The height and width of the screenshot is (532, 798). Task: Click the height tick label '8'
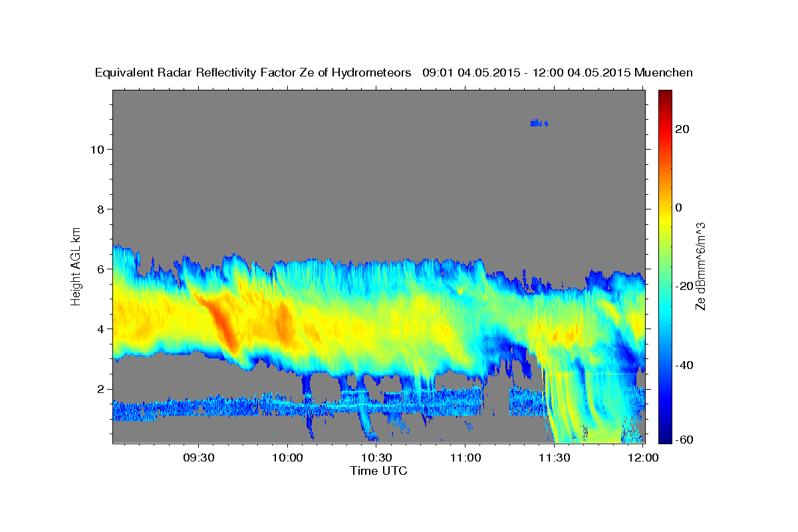[x=99, y=209]
